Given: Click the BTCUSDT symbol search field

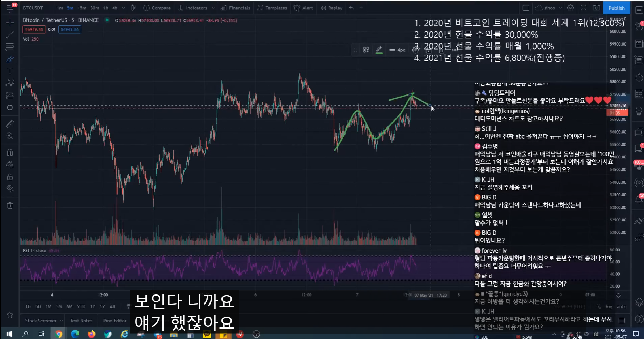Looking at the screenshot, I should pyautogui.click(x=33, y=8).
